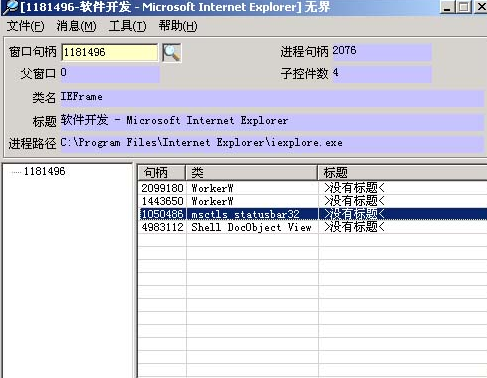The image size is (487, 378).
Task: Click WorkerW class in 2099180 row
Action: 212,188
